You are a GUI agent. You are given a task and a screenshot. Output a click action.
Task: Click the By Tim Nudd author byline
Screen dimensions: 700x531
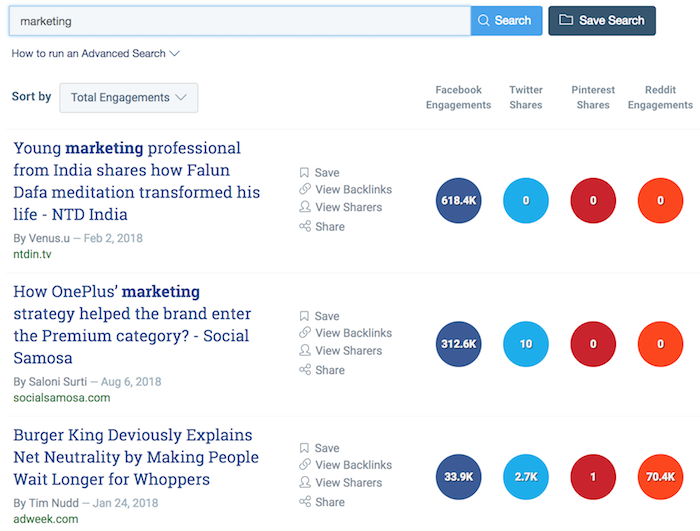(x=46, y=503)
